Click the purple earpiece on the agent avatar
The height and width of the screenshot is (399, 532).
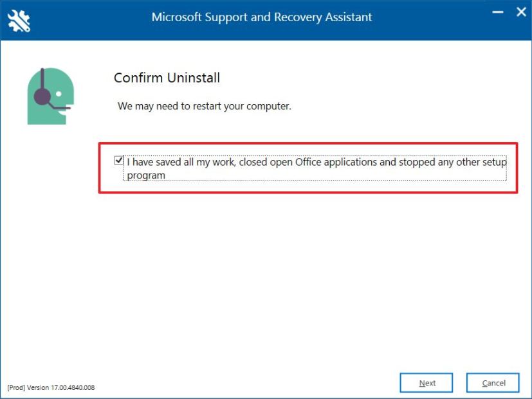42,96
